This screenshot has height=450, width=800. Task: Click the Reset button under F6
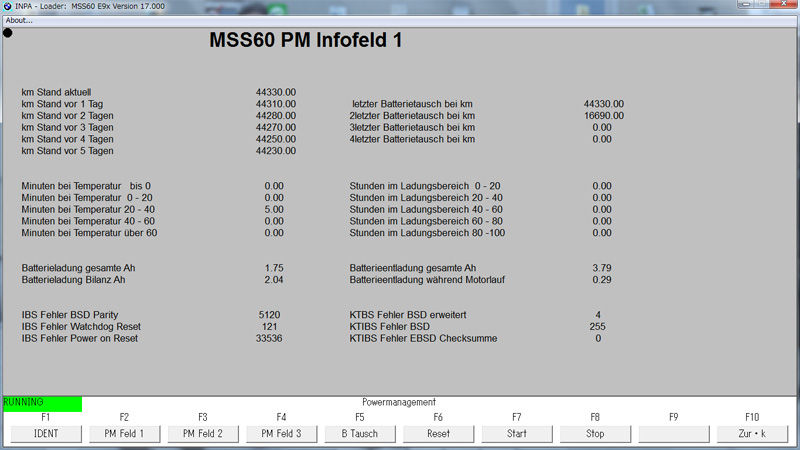(x=438, y=434)
